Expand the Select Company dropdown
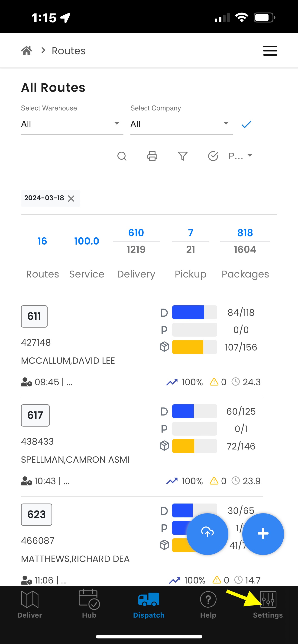 pyautogui.click(x=181, y=124)
